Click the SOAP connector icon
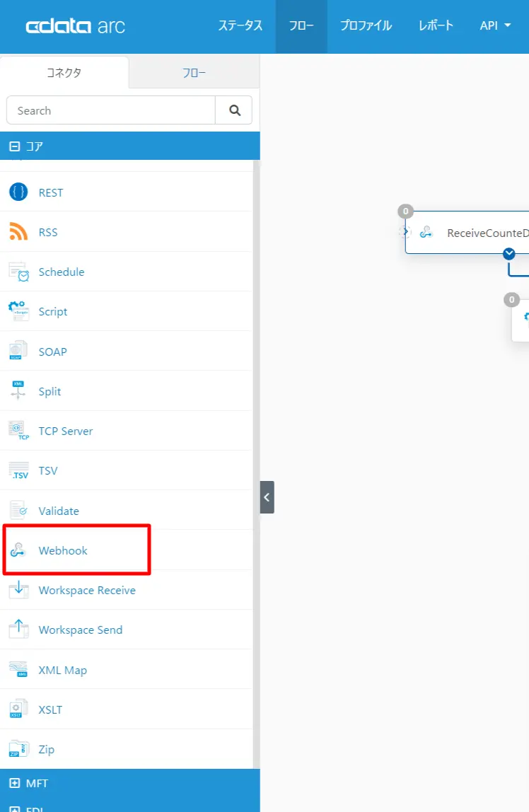Image resolution: width=529 pixels, height=812 pixels. (x=18, y=351)
